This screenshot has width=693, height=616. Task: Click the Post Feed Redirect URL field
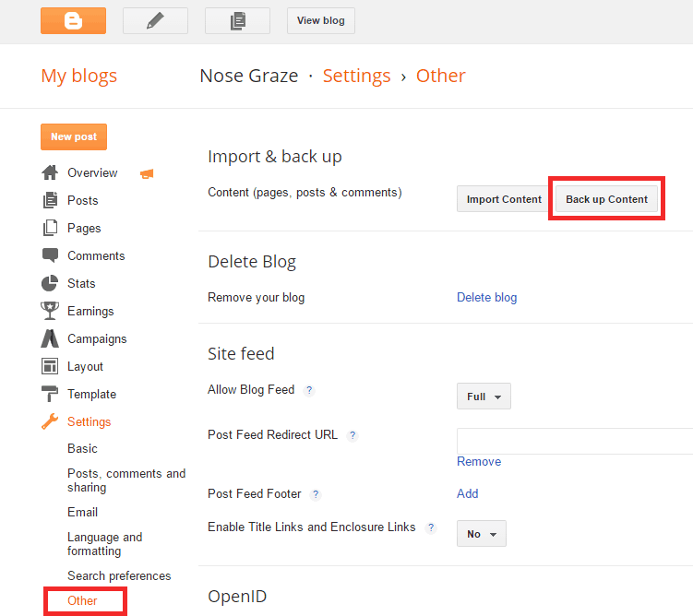pyautogui.click(x=574, y=441)
